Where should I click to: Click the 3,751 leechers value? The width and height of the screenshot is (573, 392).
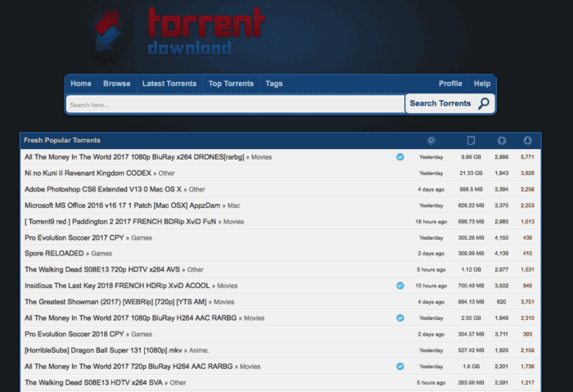pyautogui.click(x=527, y=302)
